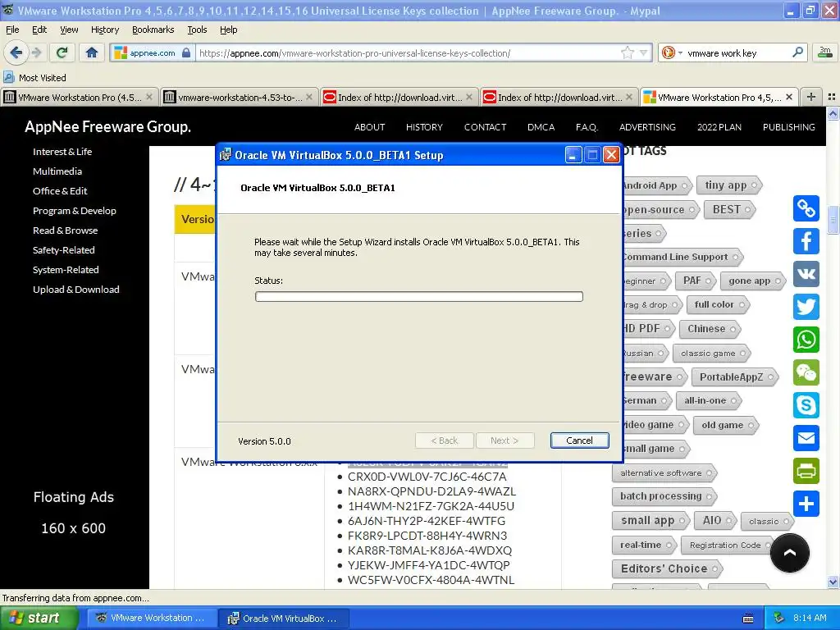Screen dimensions: 840x630
Task: Share the page via WhatsApp
Action: [x=806, y=340]
